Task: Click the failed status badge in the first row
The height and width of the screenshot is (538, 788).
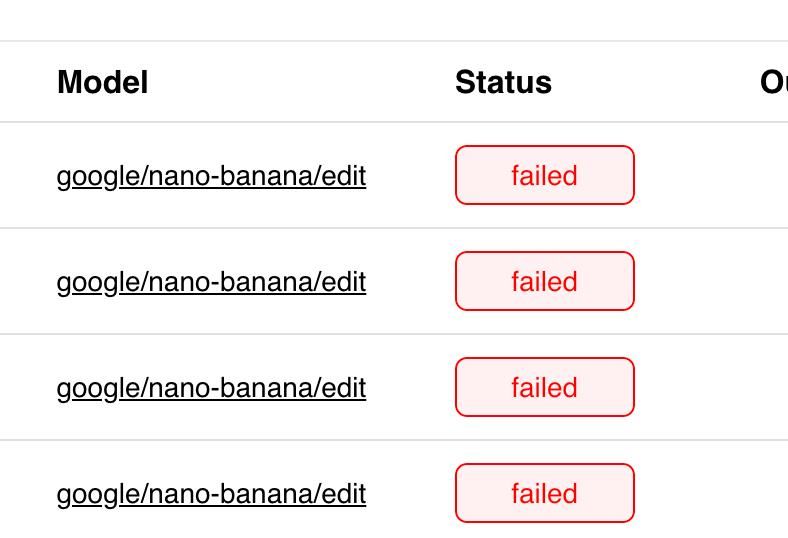Action: tap(544, 176)
